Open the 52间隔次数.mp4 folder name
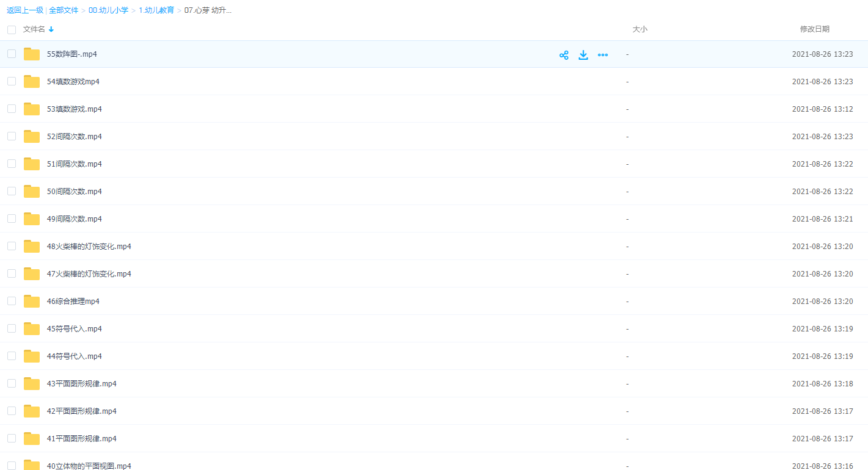868x470 pixels. (x=74, y=136)
